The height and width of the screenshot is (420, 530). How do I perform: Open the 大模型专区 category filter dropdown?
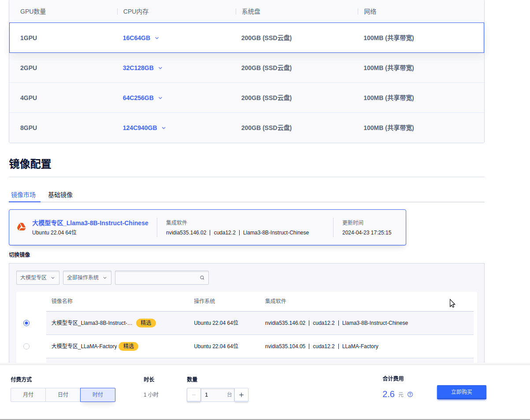[x=38, y=277]
